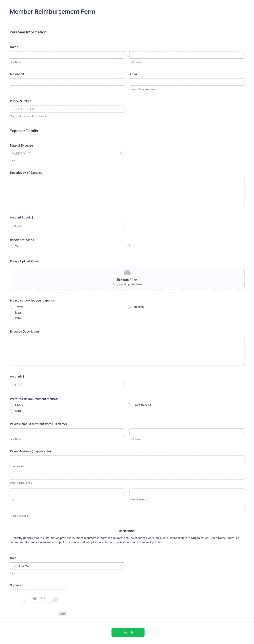Click Browse Files to upload a receipt
Screen dimensions: 254x644
click(x=127, y=280)
